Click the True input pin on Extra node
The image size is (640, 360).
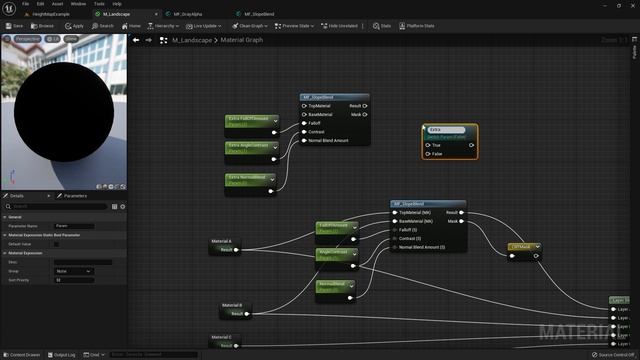pos(428,145)
